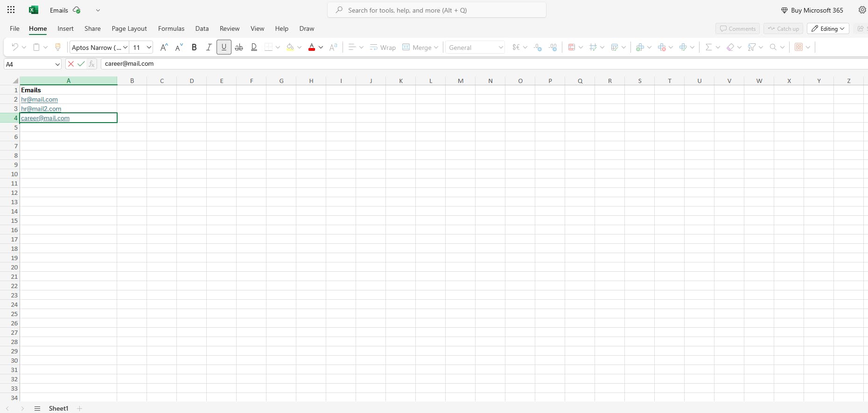Open the all sheets list icon
The height and width of the screenshot is (413, 868).
click(37, 408)
